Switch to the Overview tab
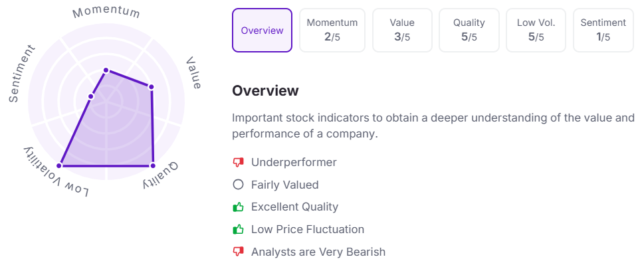 coord(262,31)
